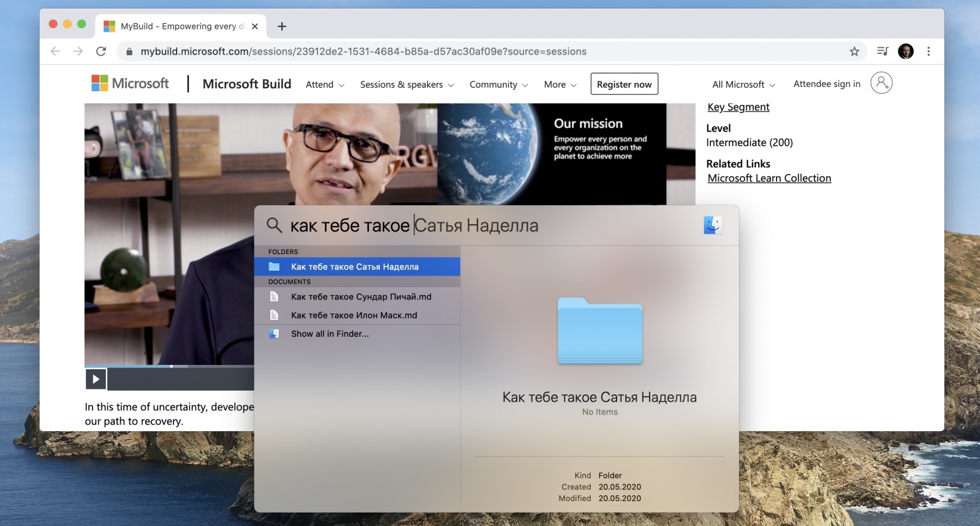Click the address bar URL
The image size is (980, 526).
tap(363, 51)
